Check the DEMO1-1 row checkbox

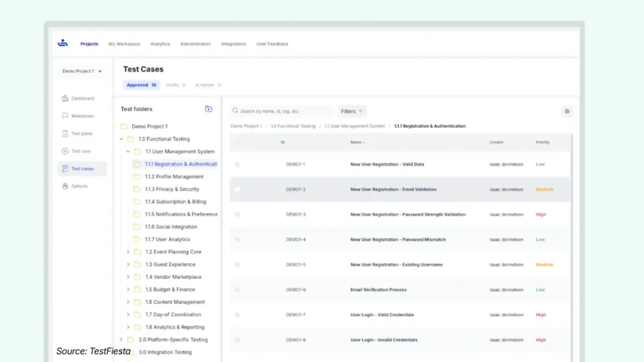(237, 164)
